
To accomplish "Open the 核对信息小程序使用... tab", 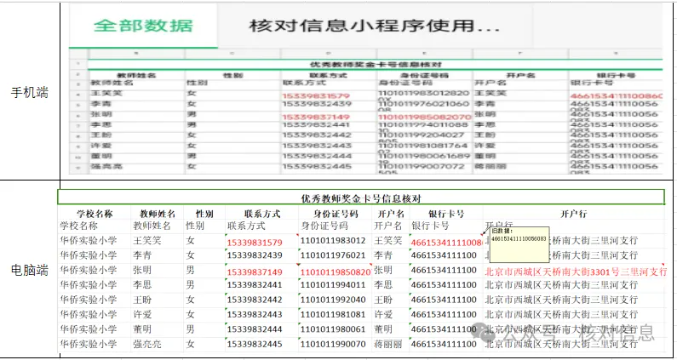I will point(374,26).
